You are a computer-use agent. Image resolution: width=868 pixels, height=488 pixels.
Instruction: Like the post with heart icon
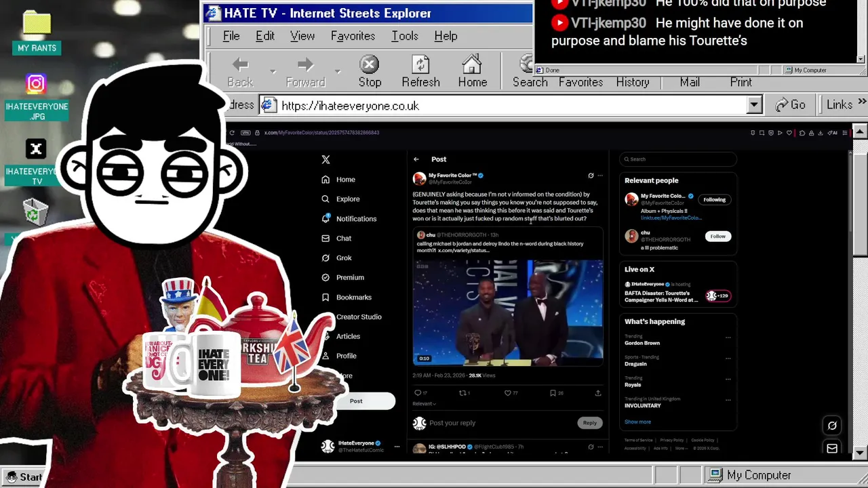pyautogui.click(x=507, y=393)
